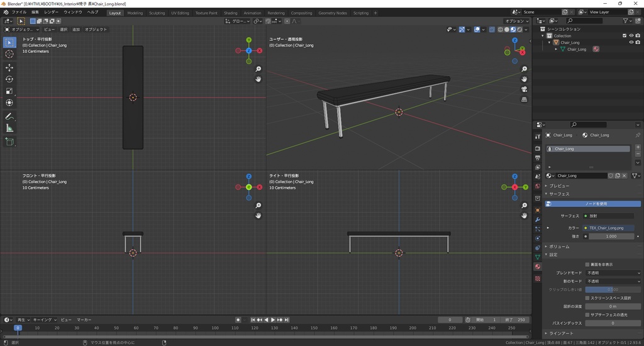Open the ブレンドモード dropdown
Viewport: 644px width, 346px height.
[613, 273]
